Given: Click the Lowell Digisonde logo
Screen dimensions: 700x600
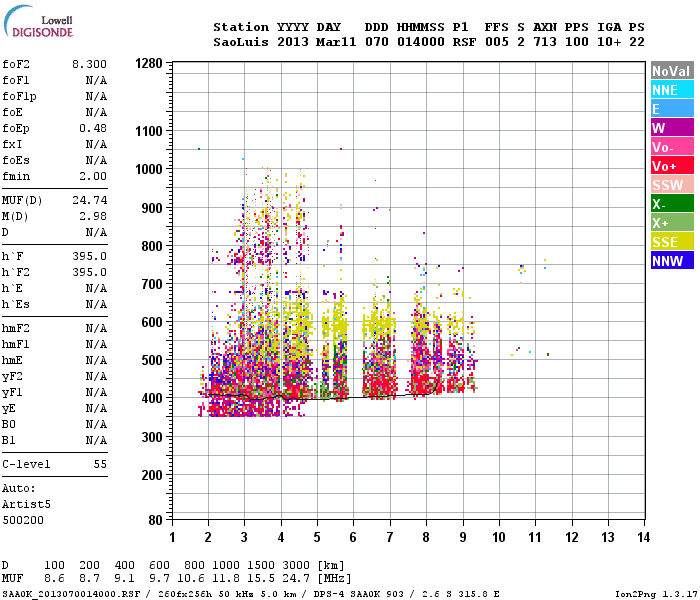Looking at the screenshot, I should (x=39, y=21).
